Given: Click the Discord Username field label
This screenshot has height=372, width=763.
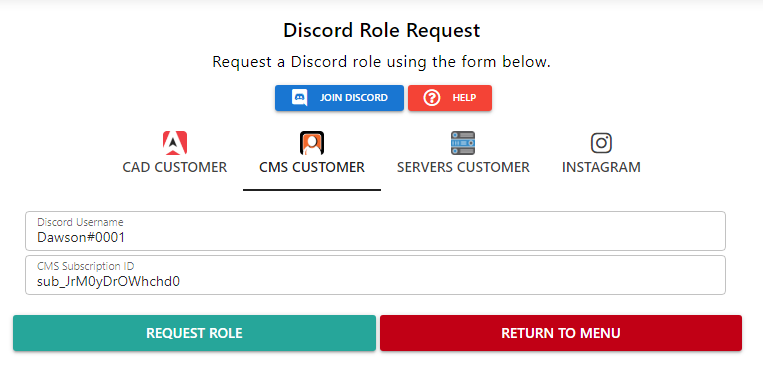Looking at the screenshot, I should (80, 223).
